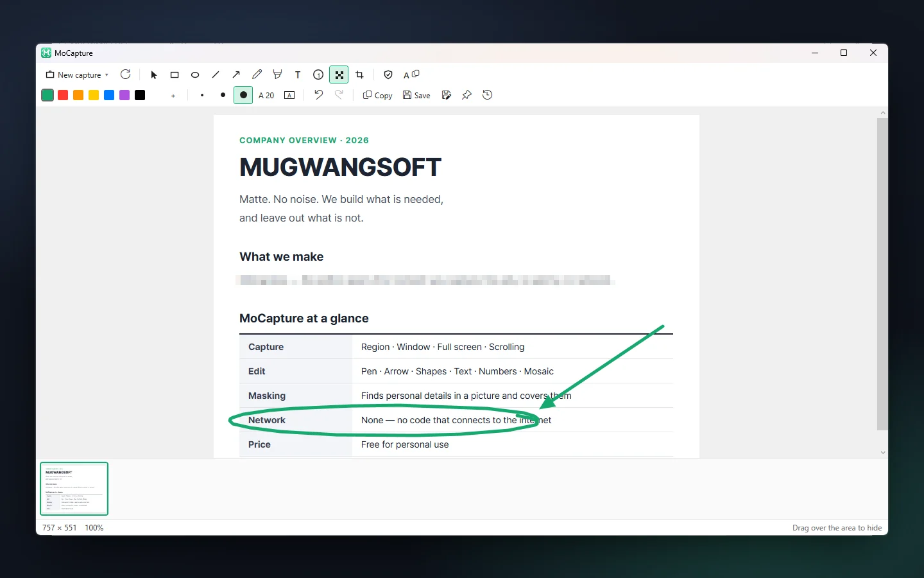Click the scrollbar down arrow
Viewport: 924px width, 578px height.
pyautogui.click(x=883, y=452)
